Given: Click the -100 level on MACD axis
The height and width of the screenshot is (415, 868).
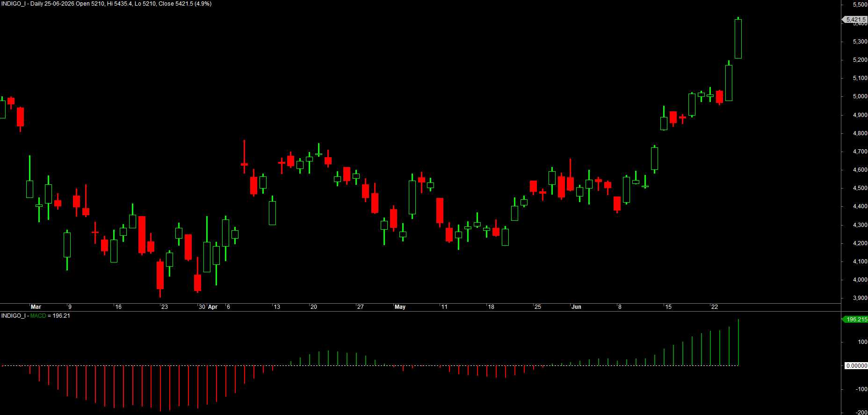Looking at the screenshot, I should pos(861,389).
